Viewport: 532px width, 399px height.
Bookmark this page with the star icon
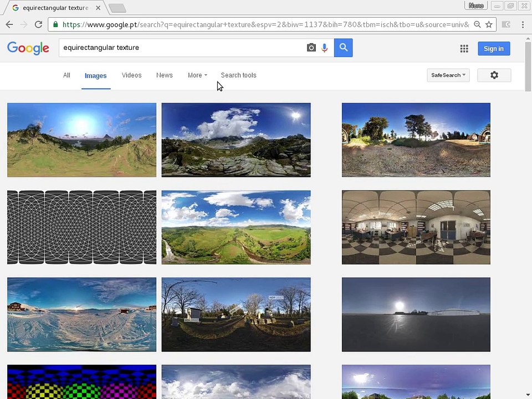coord(489,24)
